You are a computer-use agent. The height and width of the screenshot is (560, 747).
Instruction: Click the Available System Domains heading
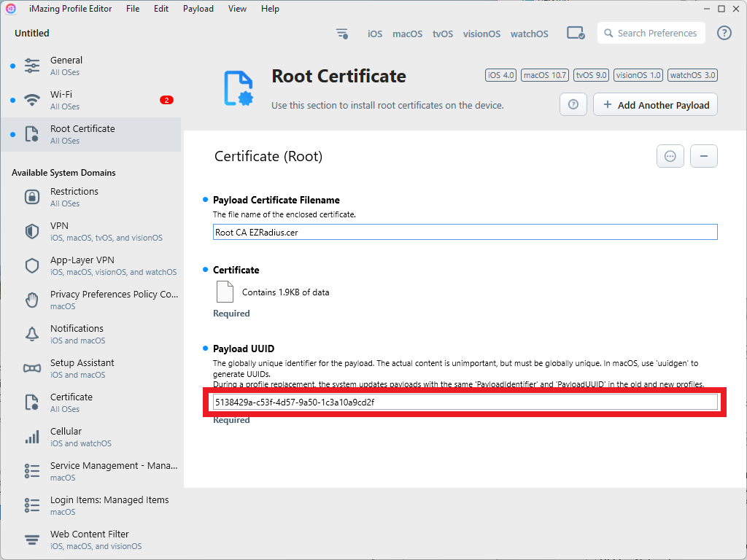pos(63,172)
